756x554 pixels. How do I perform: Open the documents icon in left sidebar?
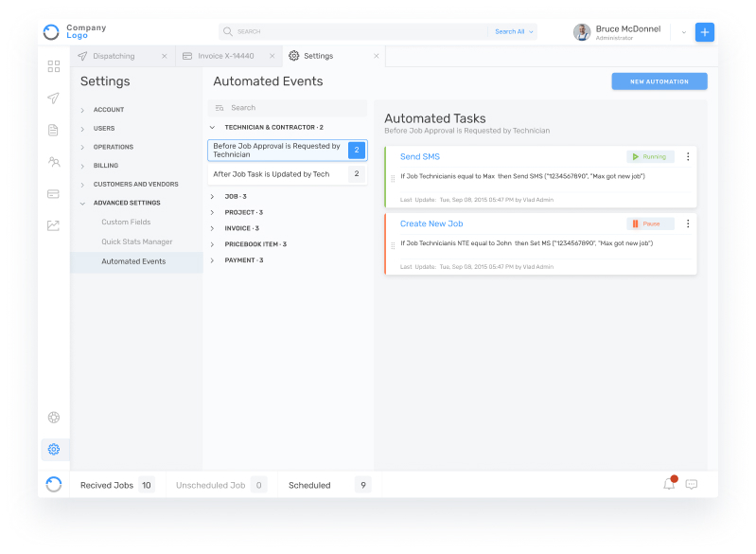(x=54, y=130)
